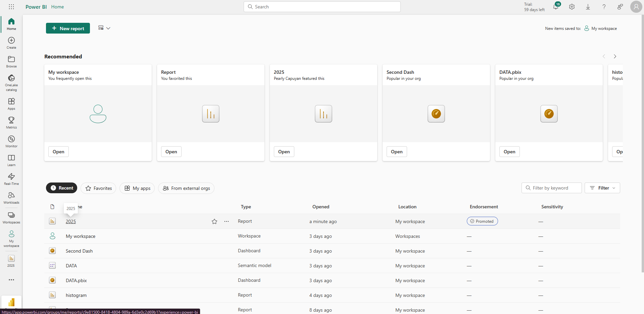Click the download arrow icon in header
Viewport: 644px width, 314px height.
[x=588, y=7]
